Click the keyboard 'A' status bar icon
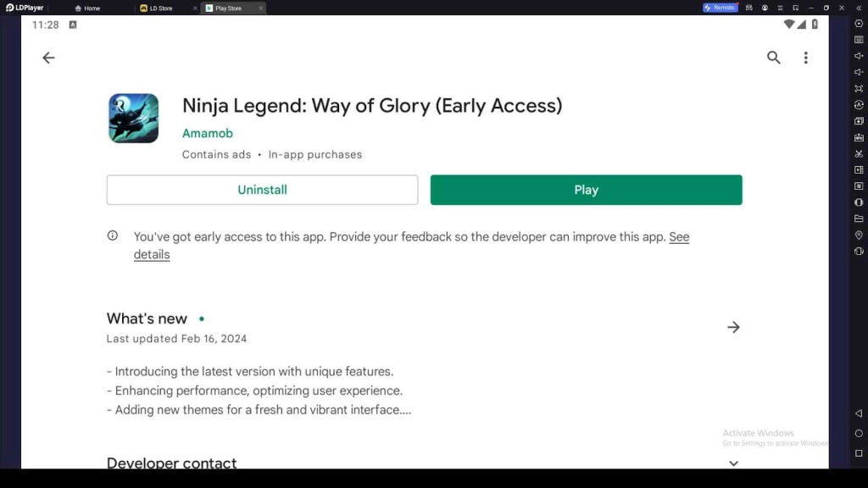The image size is (868, 488). (73, 25)
